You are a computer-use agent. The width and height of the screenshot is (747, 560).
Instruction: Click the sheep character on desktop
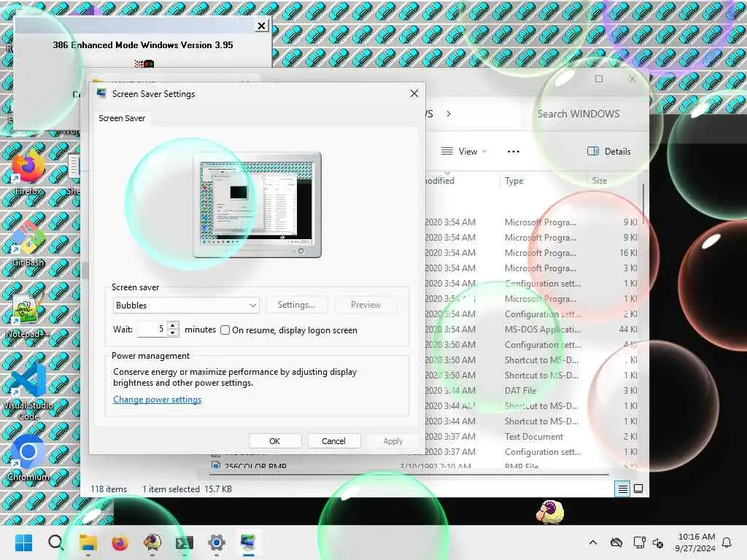[x=550, y=511]
